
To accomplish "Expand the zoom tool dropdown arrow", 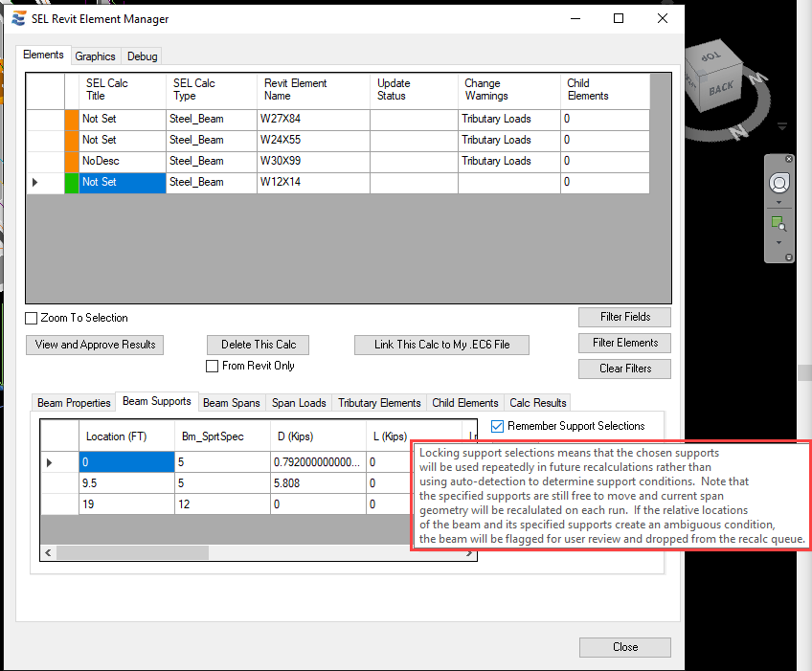I will 778,242.
